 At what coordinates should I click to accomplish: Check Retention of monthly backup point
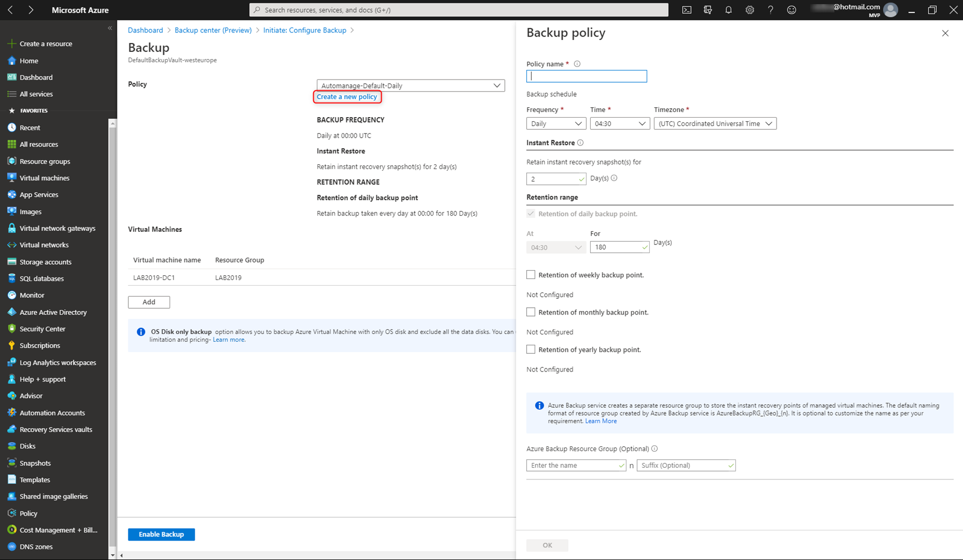[531, 312]
